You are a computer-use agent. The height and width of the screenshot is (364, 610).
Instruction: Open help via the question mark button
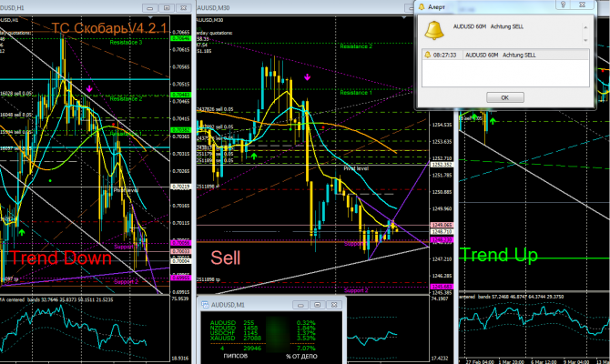pos(563,5)
